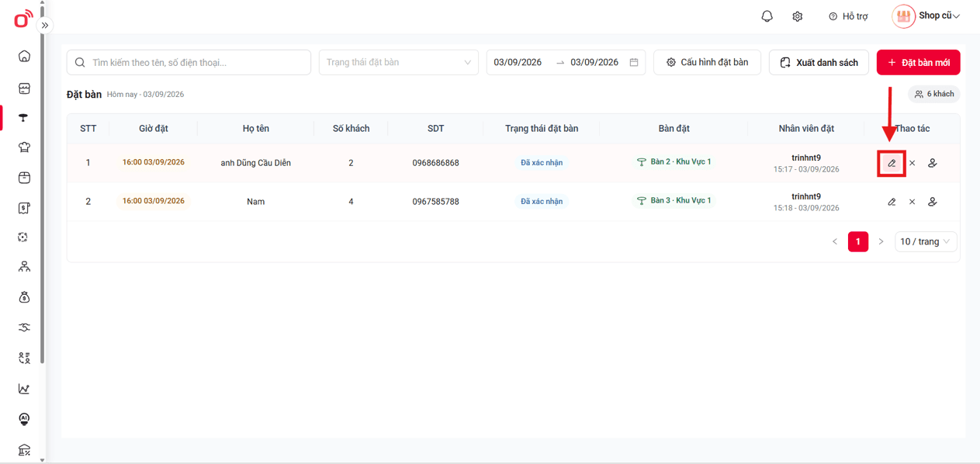This screenshot has width=980, height=464.
Task: Click the Bàn 3 · Khu Vực 1 tag
Action: tap(674, 200)
